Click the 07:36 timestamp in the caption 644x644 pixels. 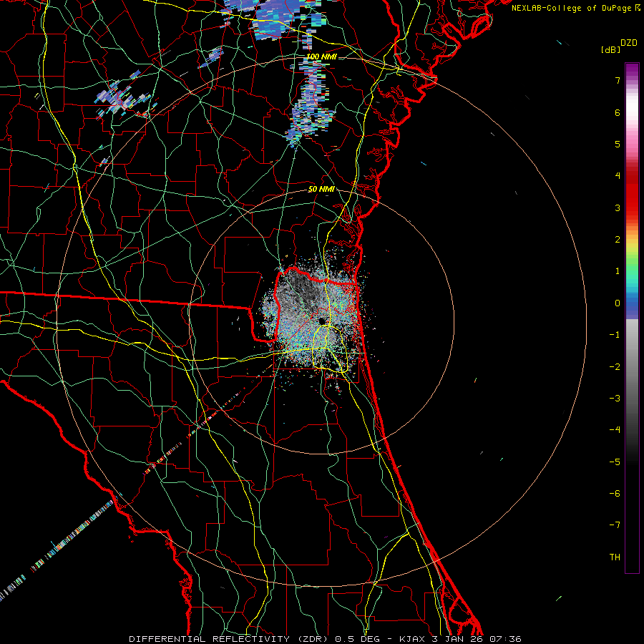click(506, 639)
